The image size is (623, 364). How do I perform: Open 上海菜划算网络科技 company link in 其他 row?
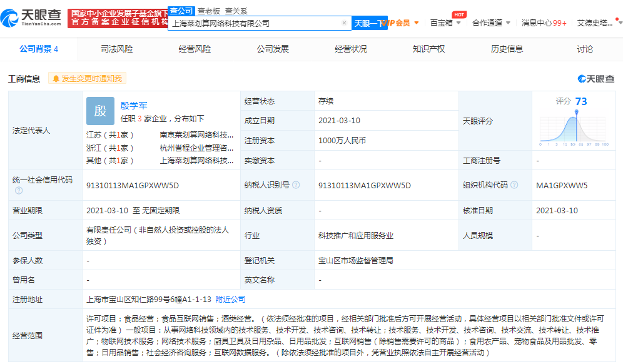tap(196, 161)
